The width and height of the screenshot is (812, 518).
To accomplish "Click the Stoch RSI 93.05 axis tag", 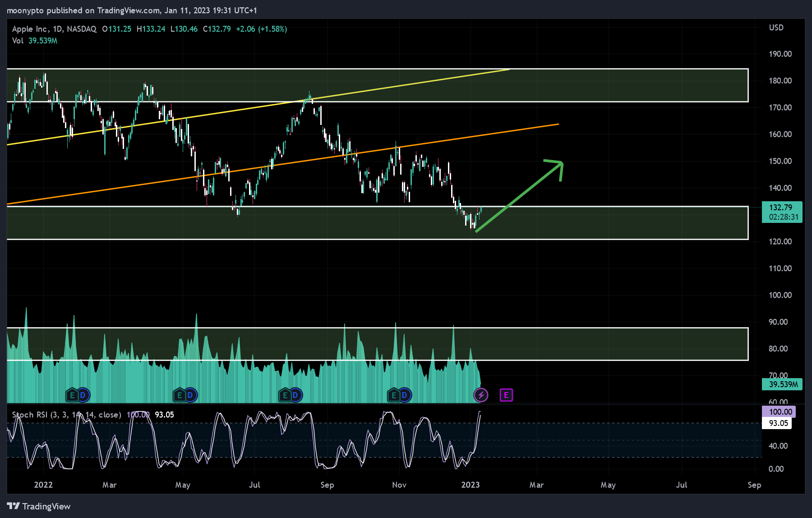I will tap(776, 423).
